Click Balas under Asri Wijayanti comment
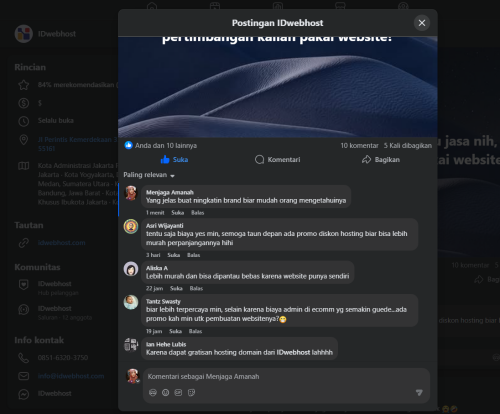This screenshot has width=500, height=414. 193,255
